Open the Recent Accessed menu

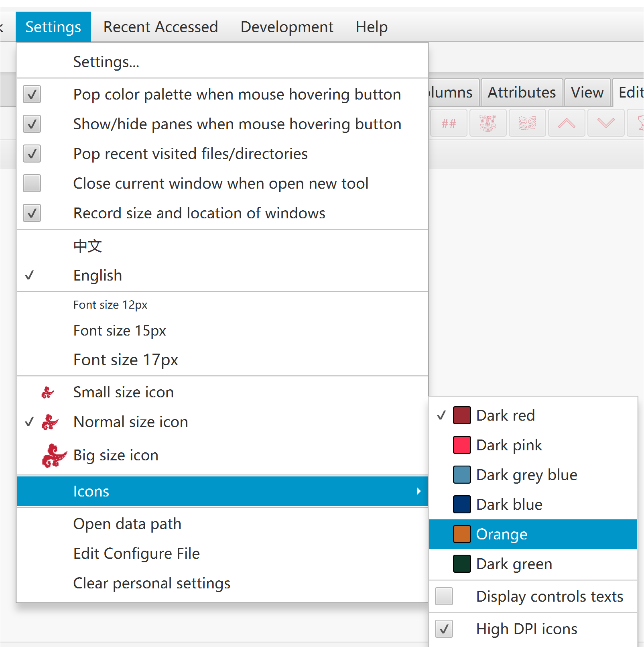point(160,27)
